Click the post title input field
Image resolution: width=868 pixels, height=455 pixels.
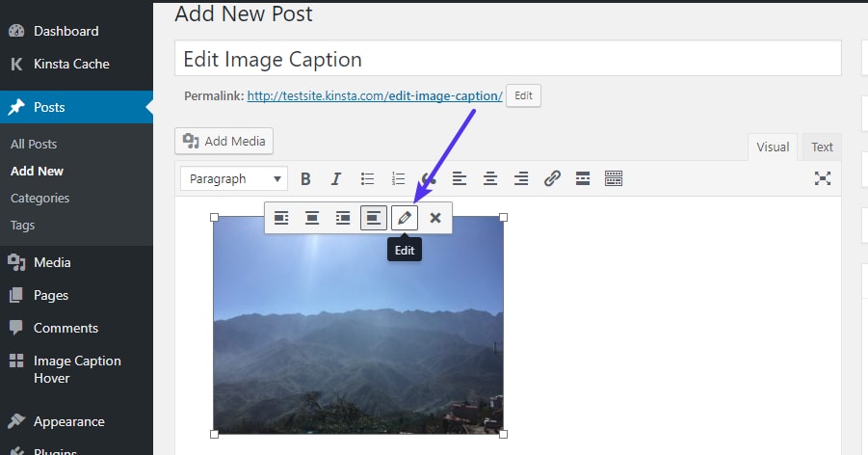click(x=508, y=59)
